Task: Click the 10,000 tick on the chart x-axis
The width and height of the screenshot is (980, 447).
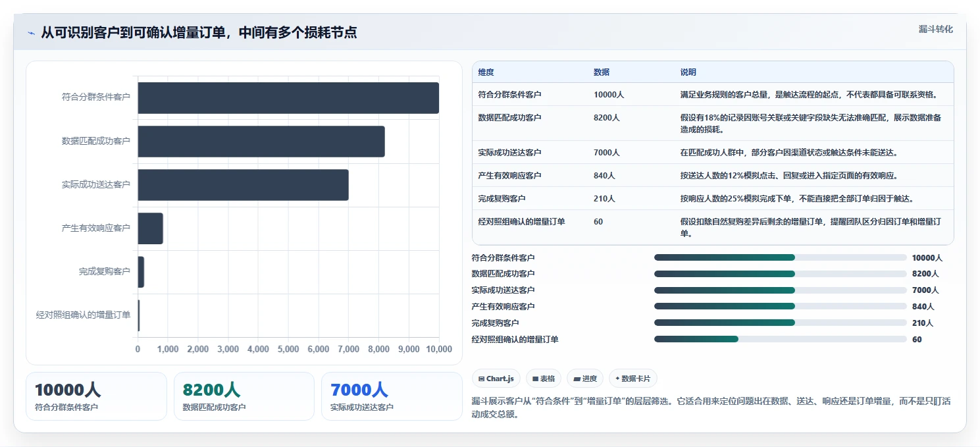Action: point(439,350)
